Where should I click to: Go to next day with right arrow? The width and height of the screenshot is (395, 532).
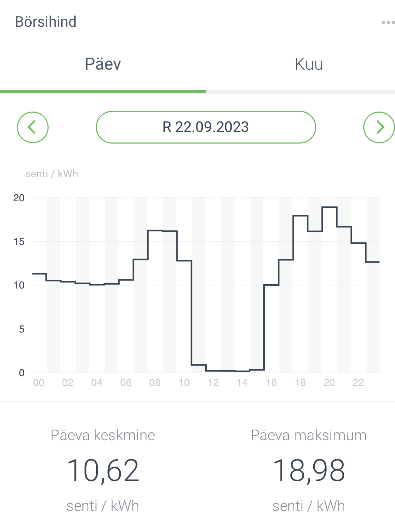(x=379, y=127)
